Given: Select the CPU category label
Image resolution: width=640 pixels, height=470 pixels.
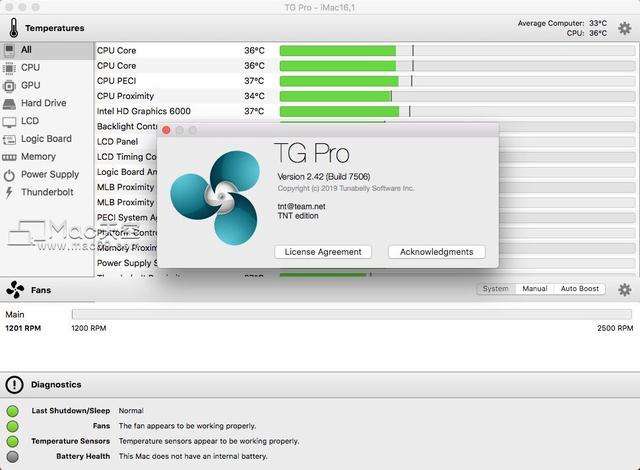Looking at the screenshot, I should click(31, 67).
